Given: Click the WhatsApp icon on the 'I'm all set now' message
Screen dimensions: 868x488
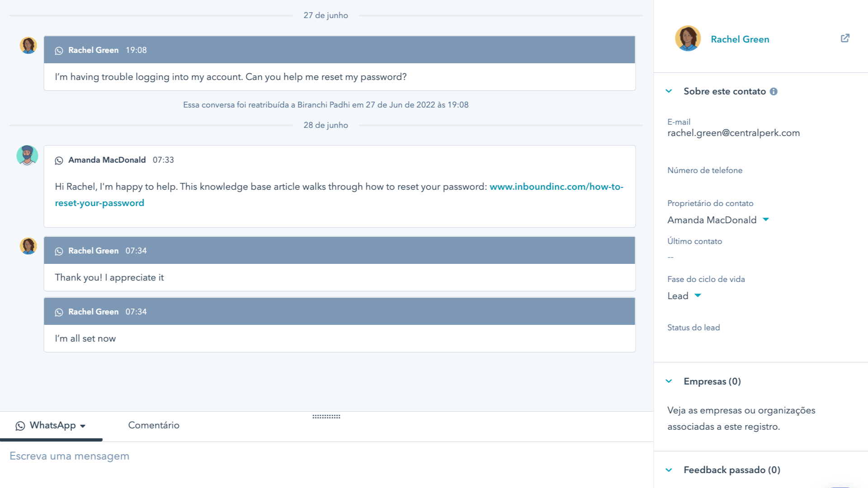Looking at the screenshot, I should point(59,312).
